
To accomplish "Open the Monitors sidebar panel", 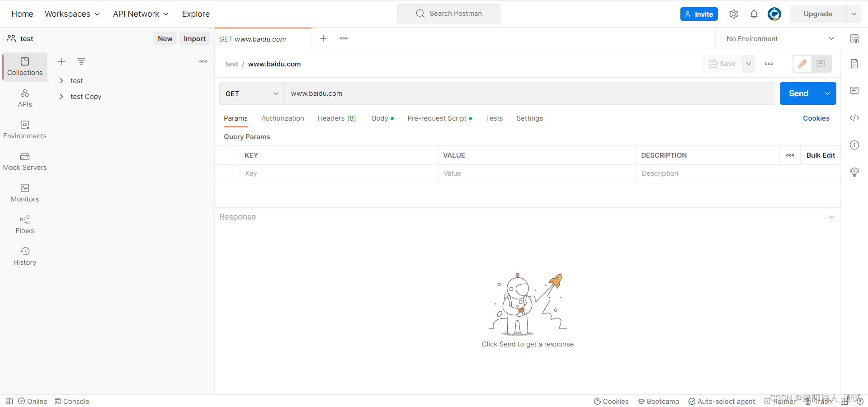I will click(x=25, y=193).
